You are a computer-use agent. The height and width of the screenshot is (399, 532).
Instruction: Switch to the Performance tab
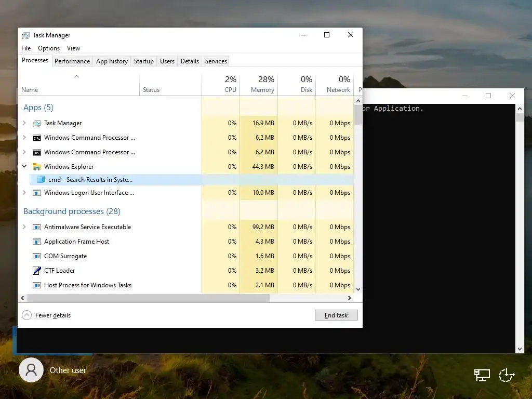click(x=72, y=61)
